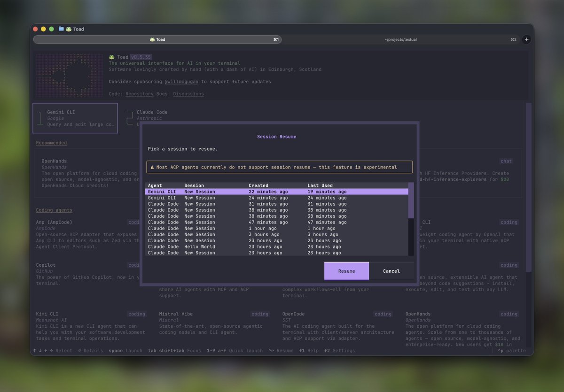Viewport: 564px width, 392px height.
Task: Open the Repository link
Action: click(x=140, y=94)
